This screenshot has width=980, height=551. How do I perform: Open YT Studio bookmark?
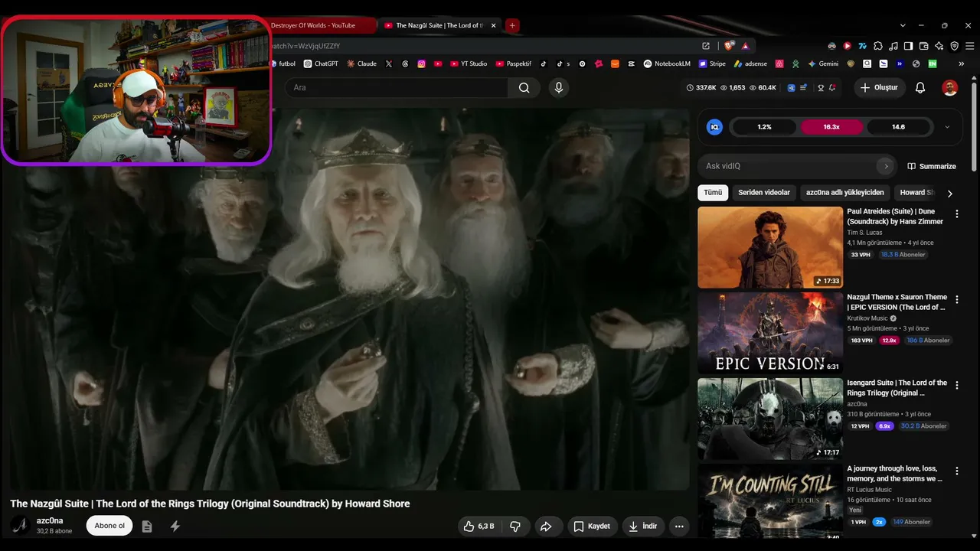[468, 64]
